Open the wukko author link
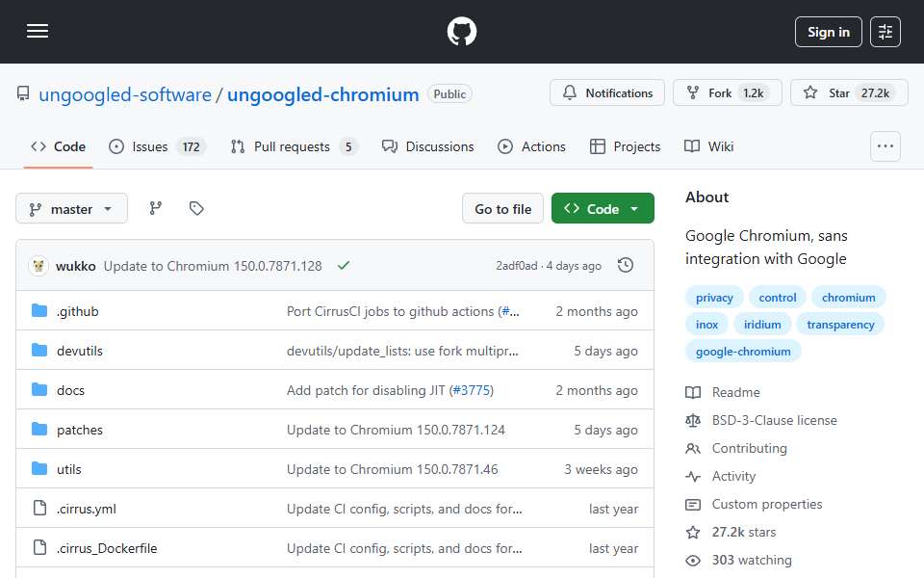The width and height of the screenshot is (924, 578). click(x=75, y=267)
